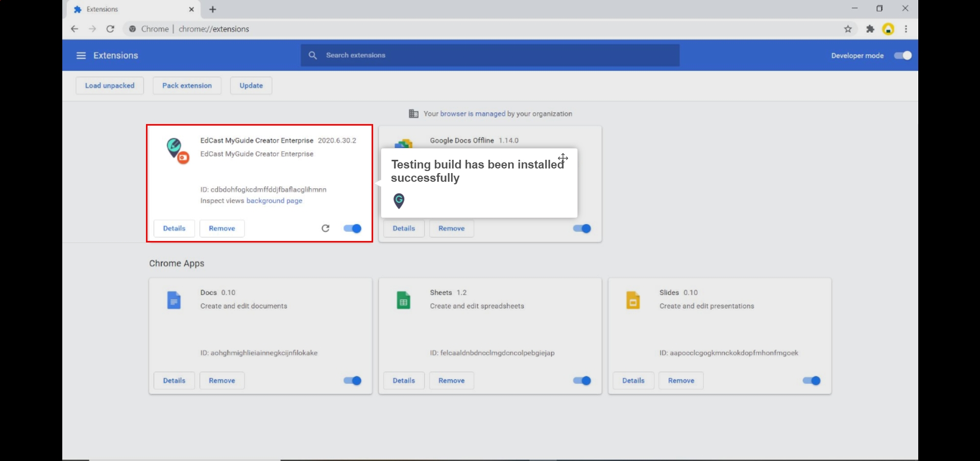This screenshot has width=980, height=461.
Task: Restore down the Chrome window
Action: tap(879, 9)
